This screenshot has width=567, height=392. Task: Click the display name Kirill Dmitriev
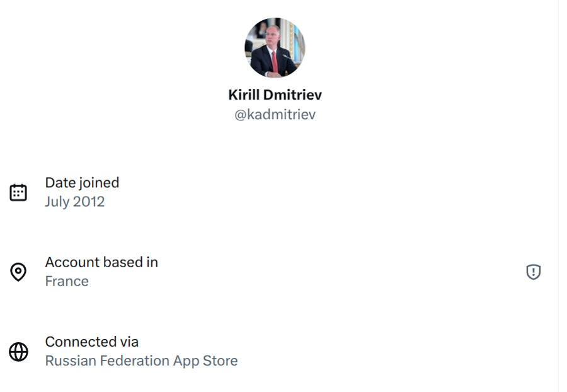[x=275, y=95]
